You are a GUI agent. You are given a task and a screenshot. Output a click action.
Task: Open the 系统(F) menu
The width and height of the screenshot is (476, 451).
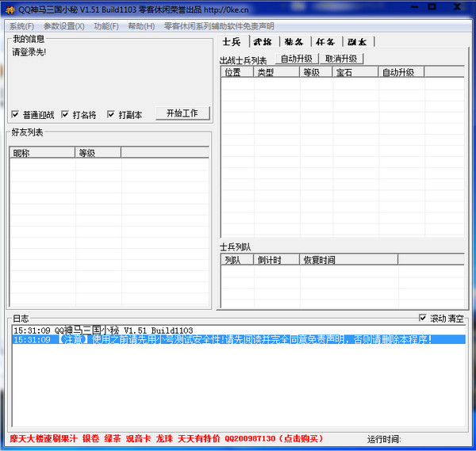(x=21, y=26)
